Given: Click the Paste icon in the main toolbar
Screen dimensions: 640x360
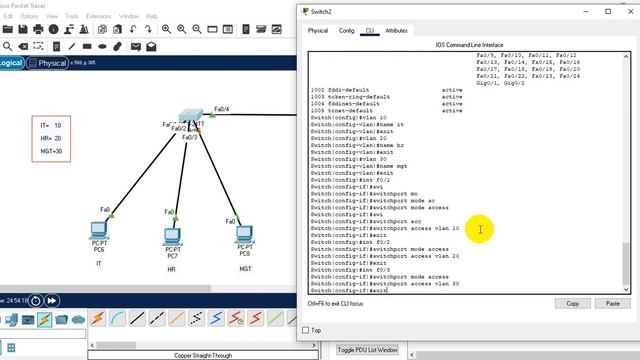Looking at the screenshot, I should (x=118, y=29).
